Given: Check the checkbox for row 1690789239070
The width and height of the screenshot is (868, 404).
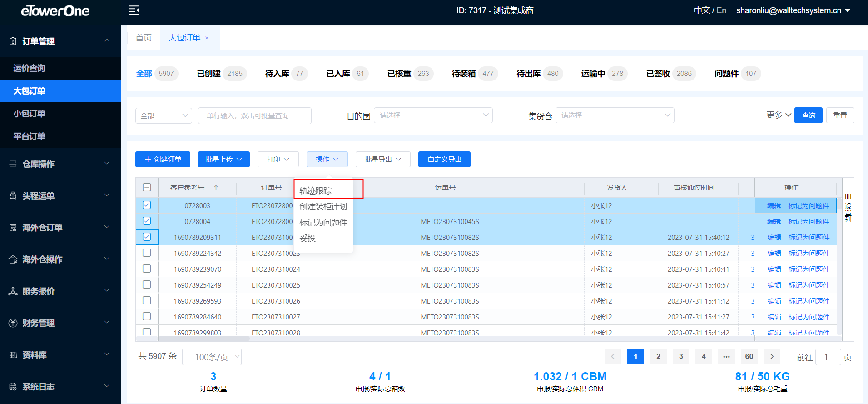Looking at the screenshot, I should click(x=147, y=269).
